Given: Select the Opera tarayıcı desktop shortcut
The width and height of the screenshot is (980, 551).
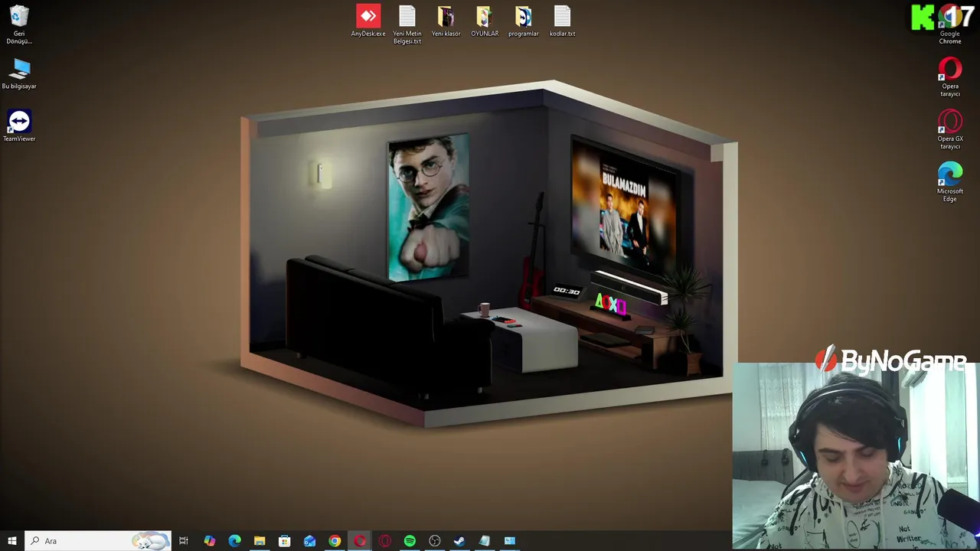Looking at the screenshot, I should tap(950, 77).
